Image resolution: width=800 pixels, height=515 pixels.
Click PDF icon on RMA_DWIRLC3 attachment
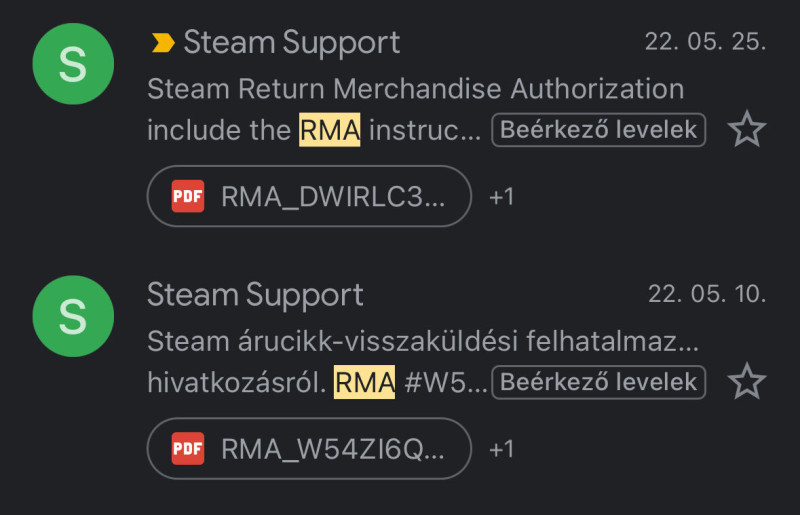click(x=187, y=197)
